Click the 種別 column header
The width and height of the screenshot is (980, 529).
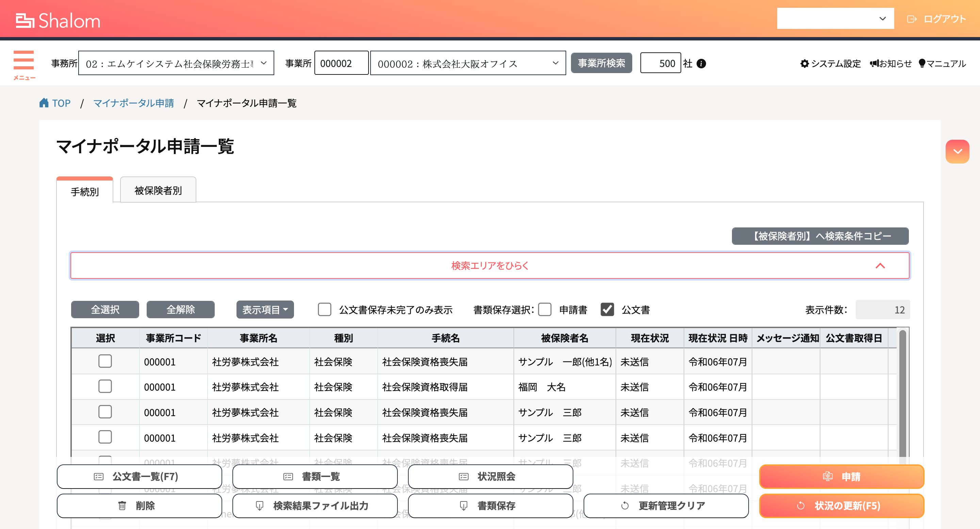click(344, 338)
